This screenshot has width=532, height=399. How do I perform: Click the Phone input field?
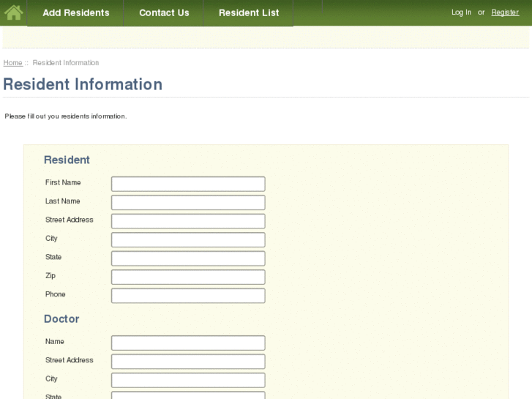188,296
